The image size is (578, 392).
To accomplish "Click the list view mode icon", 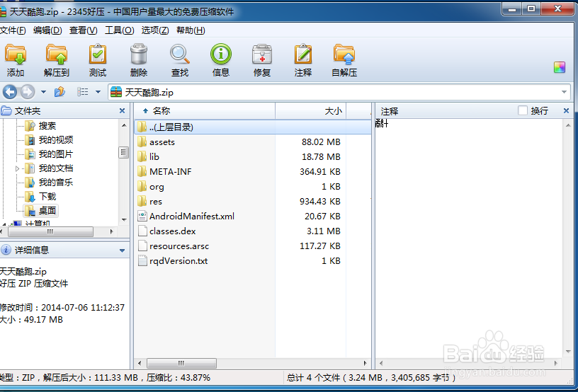I will [x=82, y=92].
